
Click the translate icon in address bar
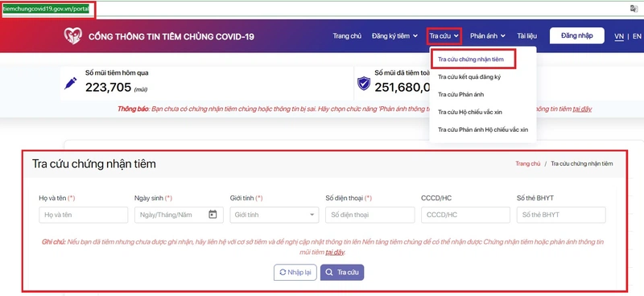pos(634,9)
